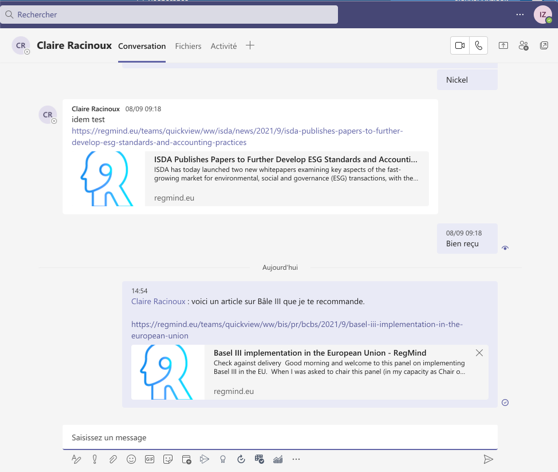Show more messaging extensions (three dots)
This screenshot has height=472, width=558.
coord(296,459)
